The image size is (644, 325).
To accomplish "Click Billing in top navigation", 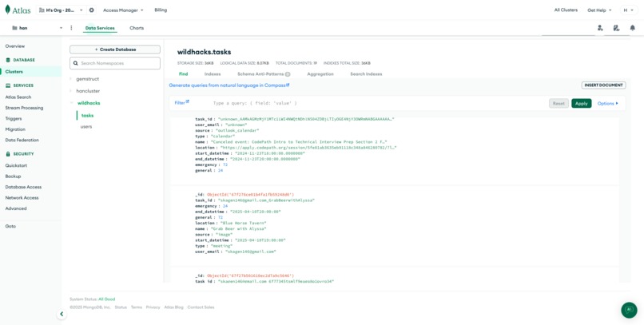I will 161,10.
